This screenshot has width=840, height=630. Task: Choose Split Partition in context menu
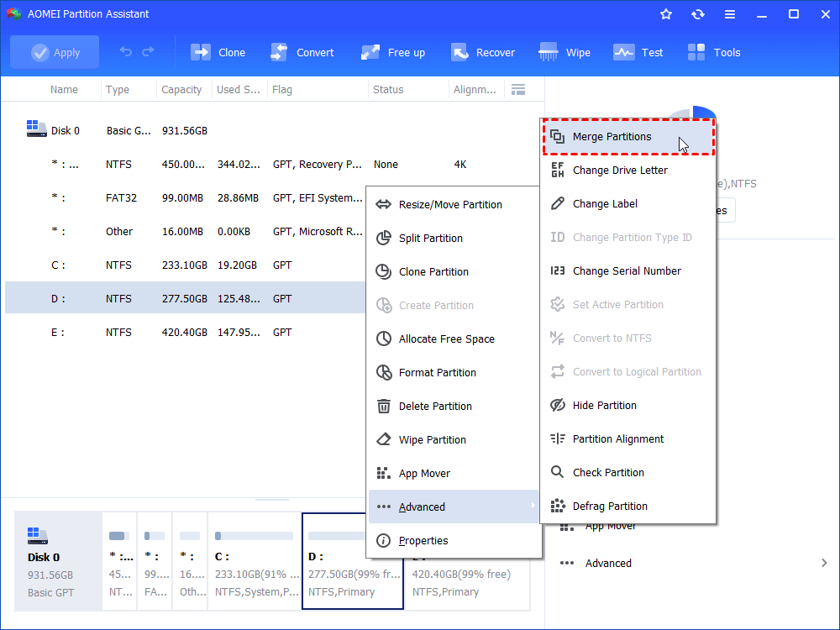pyautogui.click(x=454, y=239)
